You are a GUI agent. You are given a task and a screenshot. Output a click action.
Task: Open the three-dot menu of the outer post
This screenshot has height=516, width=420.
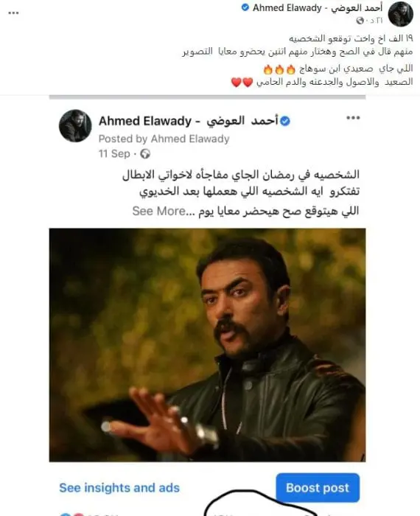(13, 13)
